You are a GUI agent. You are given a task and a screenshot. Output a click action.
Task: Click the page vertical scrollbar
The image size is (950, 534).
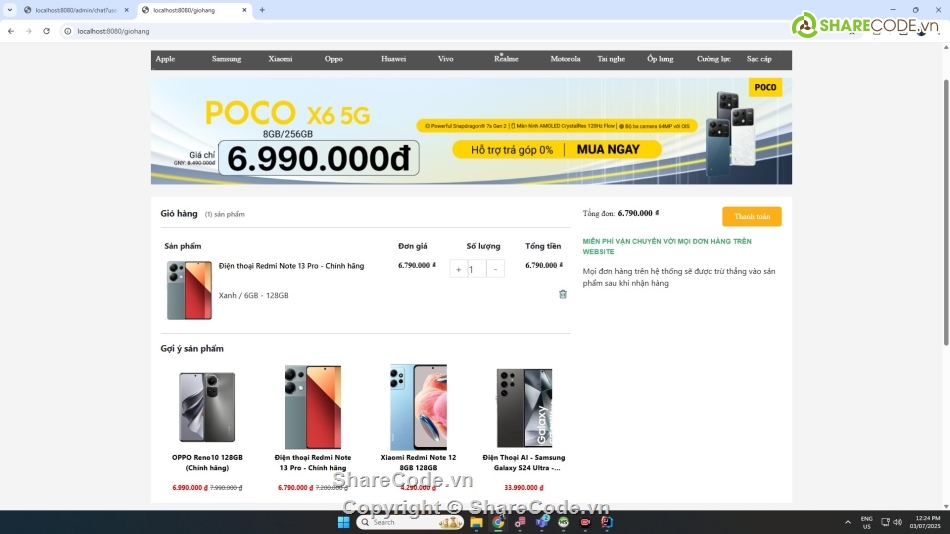tap(946, 212)
